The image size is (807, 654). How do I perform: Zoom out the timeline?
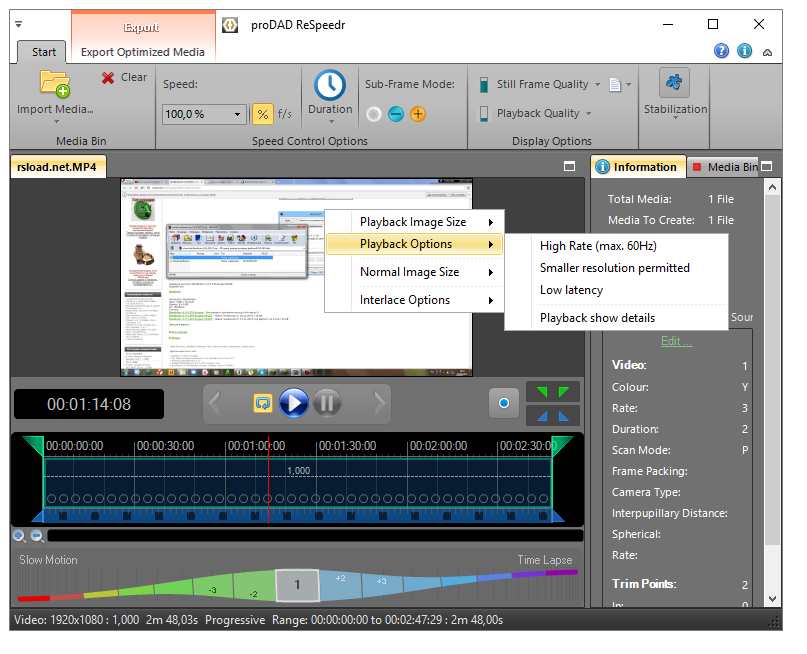pos(37,536)
